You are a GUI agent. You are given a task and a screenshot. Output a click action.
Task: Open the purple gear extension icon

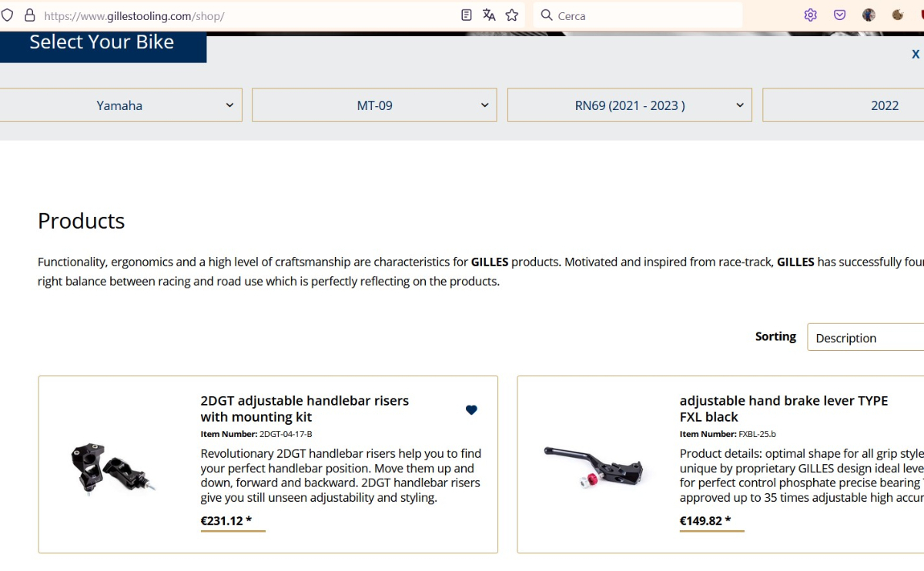pos(810,15)
